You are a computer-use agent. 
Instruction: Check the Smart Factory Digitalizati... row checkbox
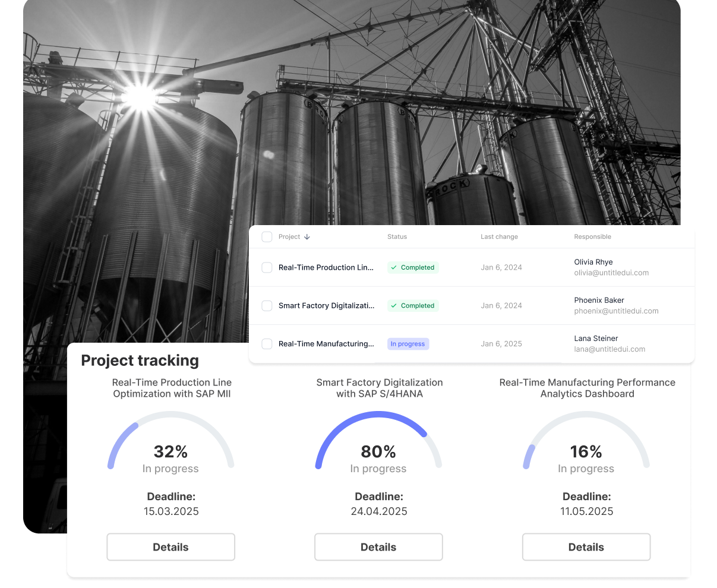coord(267,306)
